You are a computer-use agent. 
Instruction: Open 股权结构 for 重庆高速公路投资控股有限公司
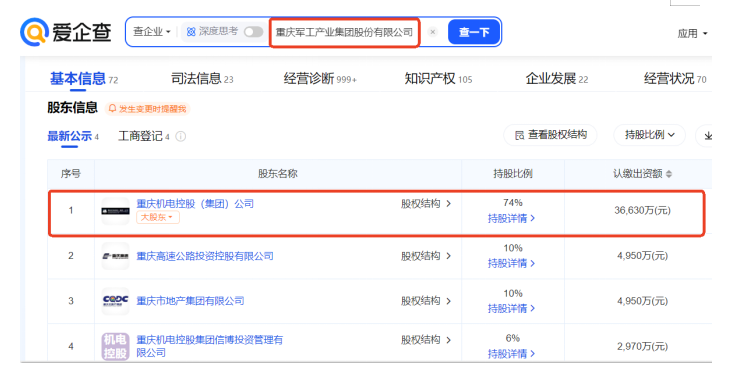(426, 256)
